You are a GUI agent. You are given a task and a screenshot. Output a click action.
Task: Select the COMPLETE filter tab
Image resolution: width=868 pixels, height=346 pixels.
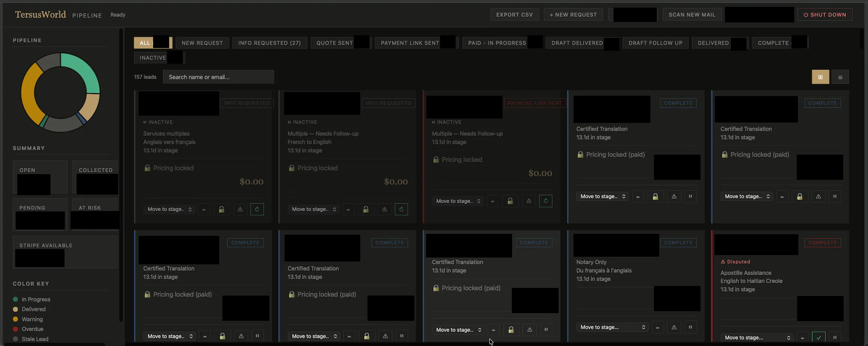click(780, 43)
